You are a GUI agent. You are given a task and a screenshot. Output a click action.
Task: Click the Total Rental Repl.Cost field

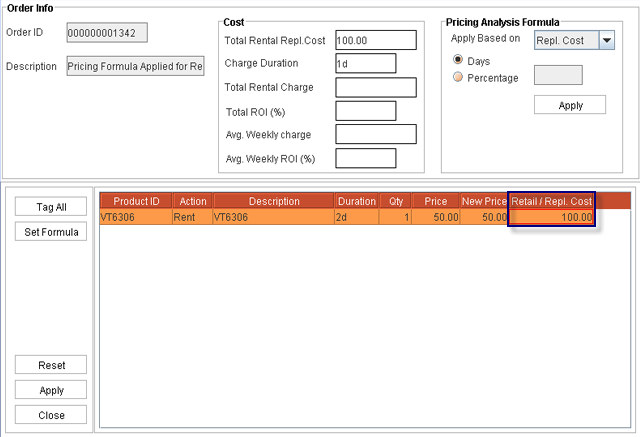tap(375, 40)
